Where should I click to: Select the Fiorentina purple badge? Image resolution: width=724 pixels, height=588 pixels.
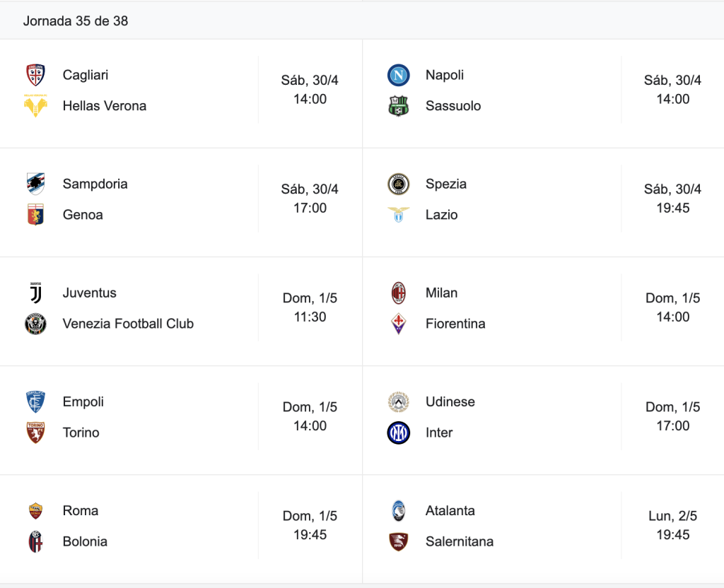399,324
